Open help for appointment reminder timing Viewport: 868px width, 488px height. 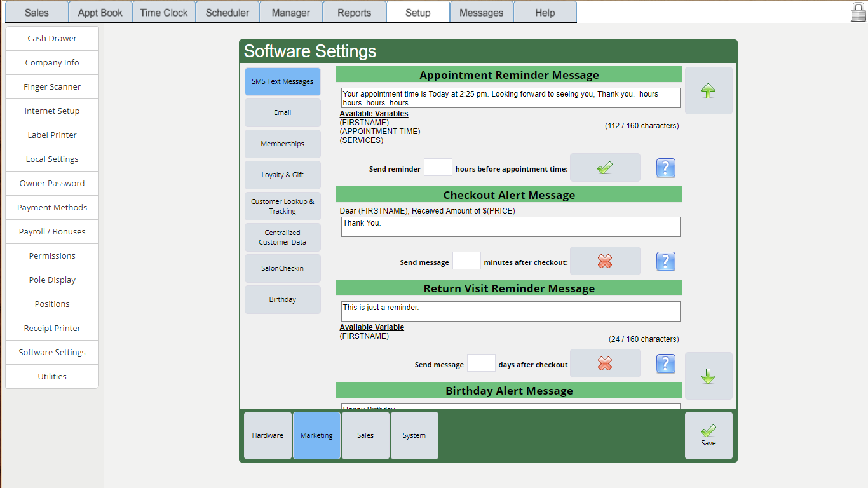coord(665,168)
